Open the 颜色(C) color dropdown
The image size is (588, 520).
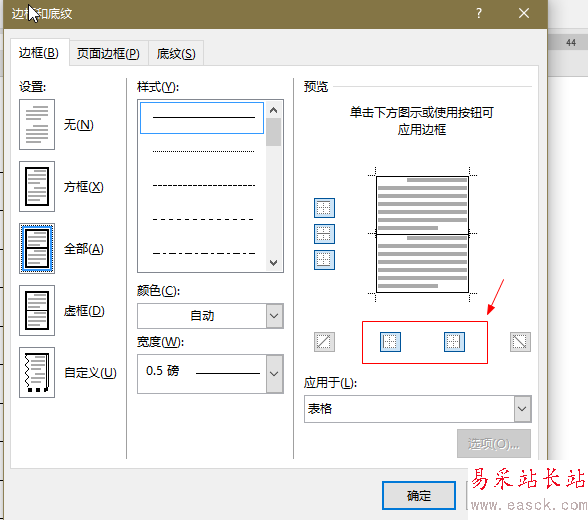274,316
